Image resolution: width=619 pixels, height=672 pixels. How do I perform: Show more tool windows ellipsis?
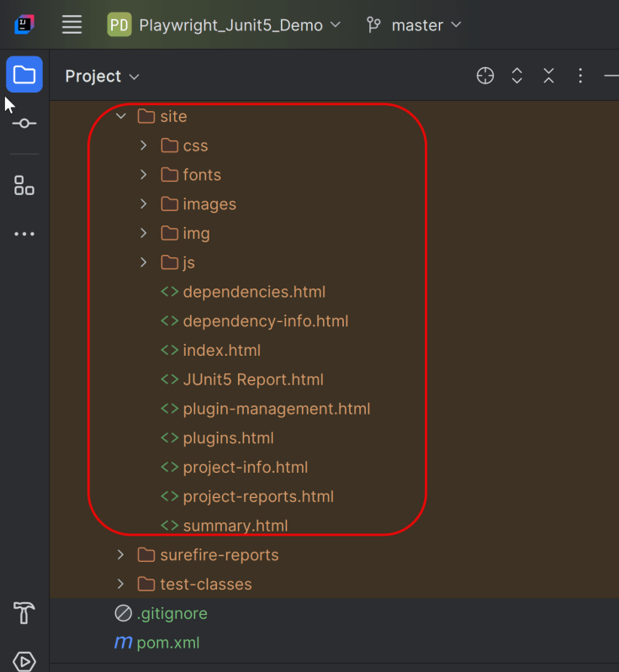coord(24,234)
